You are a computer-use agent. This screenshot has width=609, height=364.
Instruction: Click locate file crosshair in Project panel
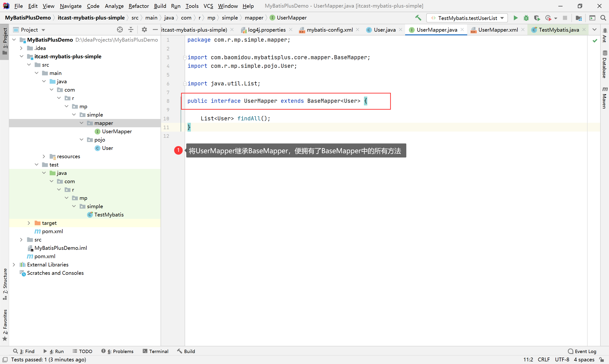[120, 30]
